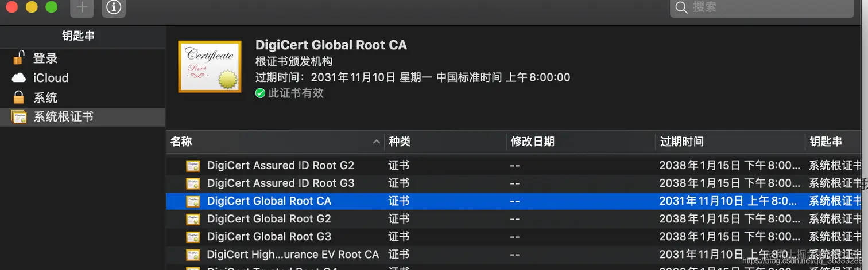The image size is (868, 270).
Task: Open the info inspector button
Action: click(x=114, y=7)
